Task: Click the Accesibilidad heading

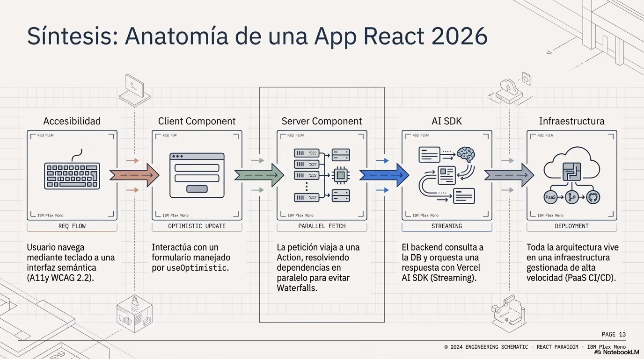Action: click(72, 121)
